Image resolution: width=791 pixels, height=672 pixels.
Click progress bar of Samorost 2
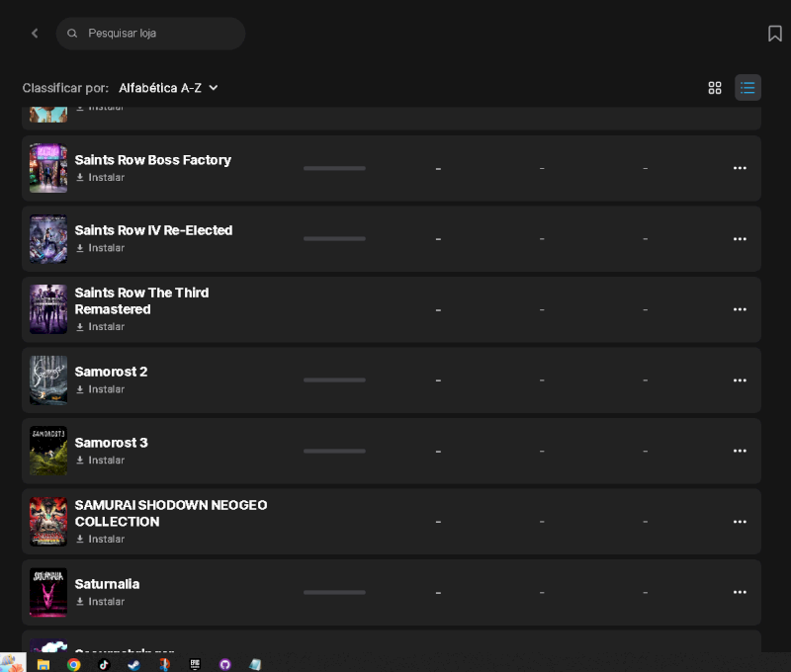click(x=334, y=380)
